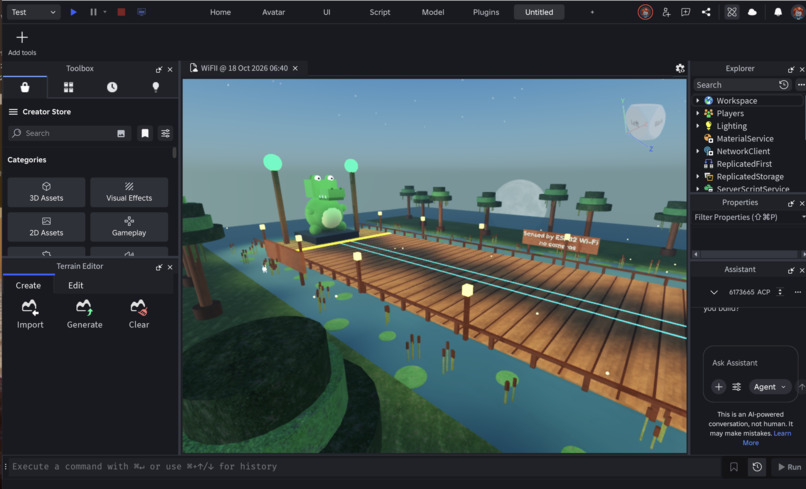Expand the Players tree node
The height and width of the screenshot is (489, 806).
tap(698, 113)
